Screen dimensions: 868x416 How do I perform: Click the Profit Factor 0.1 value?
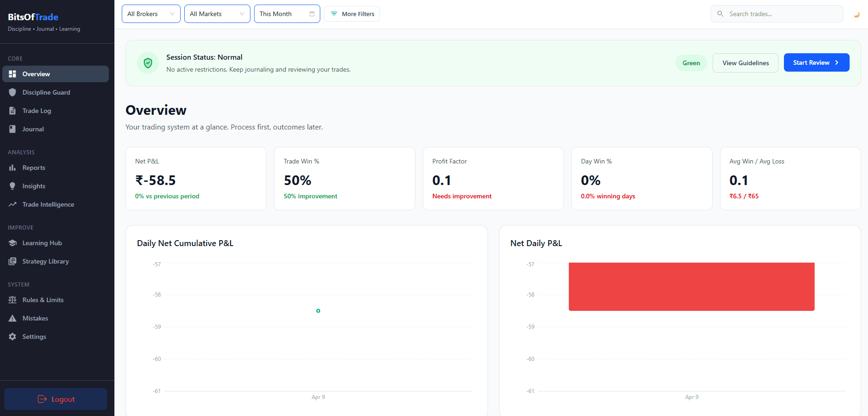click(x=442, y=180)
